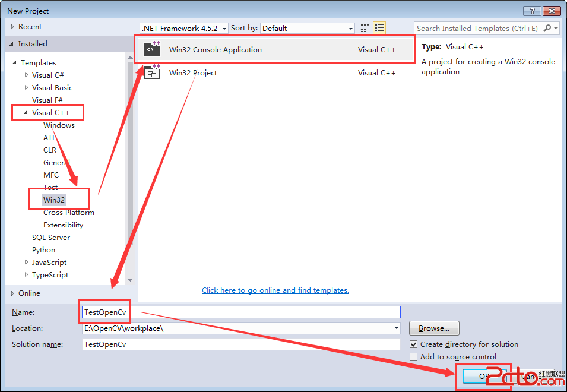
Task: Select Windows under Visual C++
Action: (x=59, y=125)
